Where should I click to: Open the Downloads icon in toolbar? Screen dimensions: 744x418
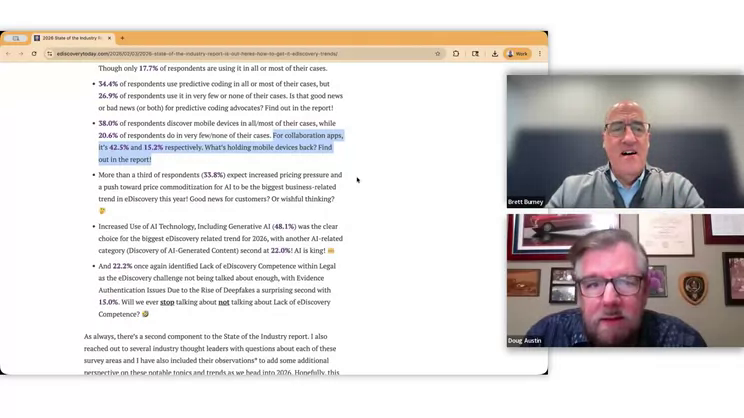pos(495,54)
